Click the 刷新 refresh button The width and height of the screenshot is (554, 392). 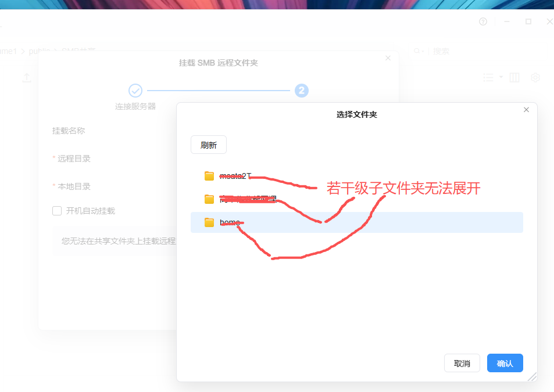(209, 145)
